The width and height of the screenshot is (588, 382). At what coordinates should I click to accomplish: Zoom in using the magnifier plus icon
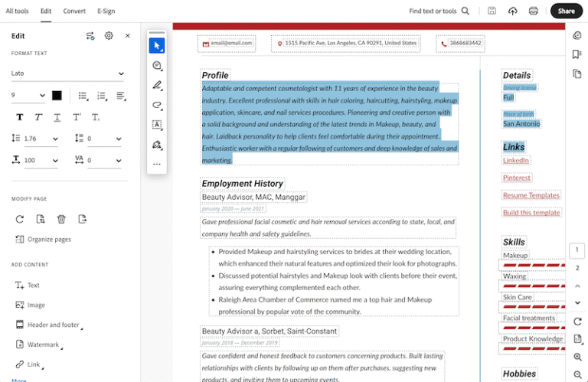(577, 357)
